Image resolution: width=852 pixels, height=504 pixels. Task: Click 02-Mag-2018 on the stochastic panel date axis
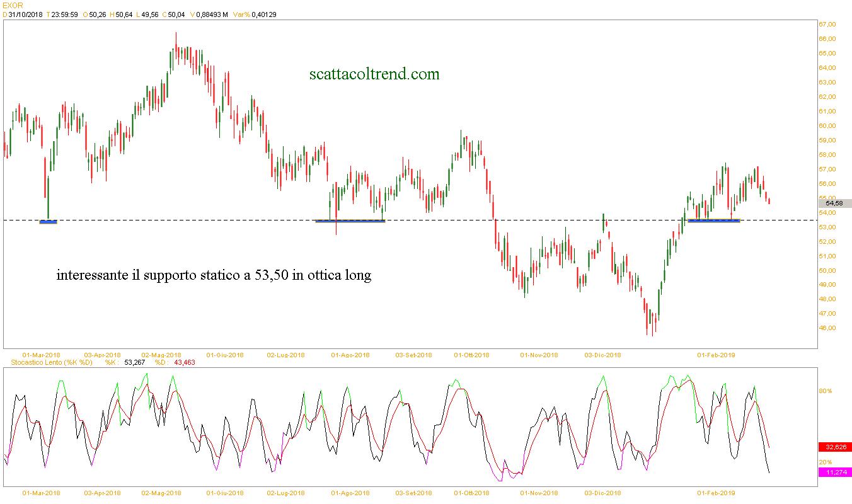click(x=161, y=493)
